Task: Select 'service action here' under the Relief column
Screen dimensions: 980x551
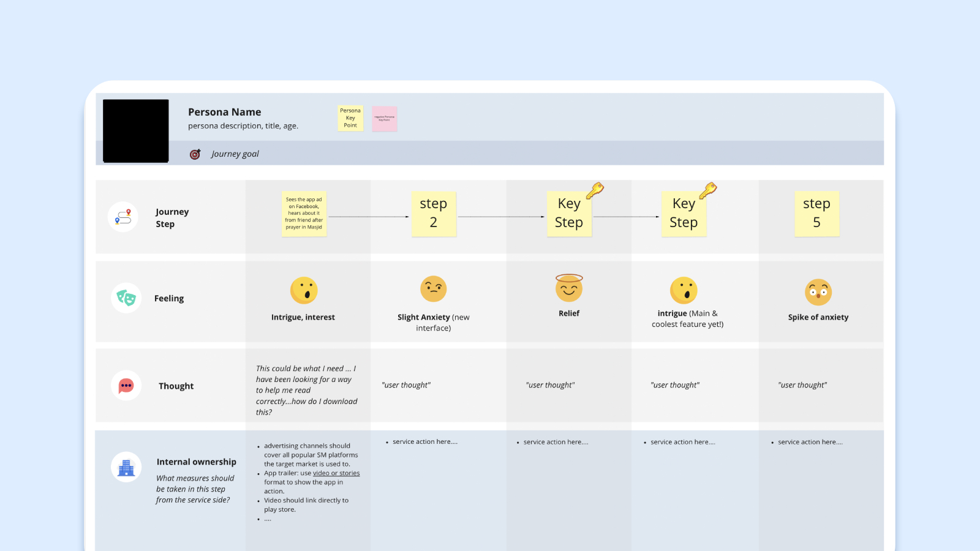Action: click(x=556, y=442)
